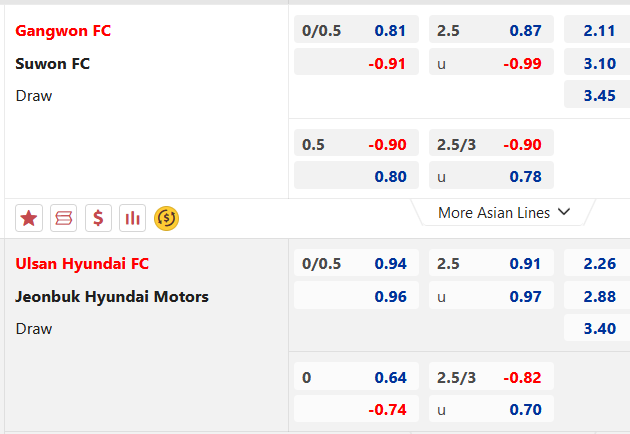Open the ticket-shaped icon beside the star

[63, 218]
